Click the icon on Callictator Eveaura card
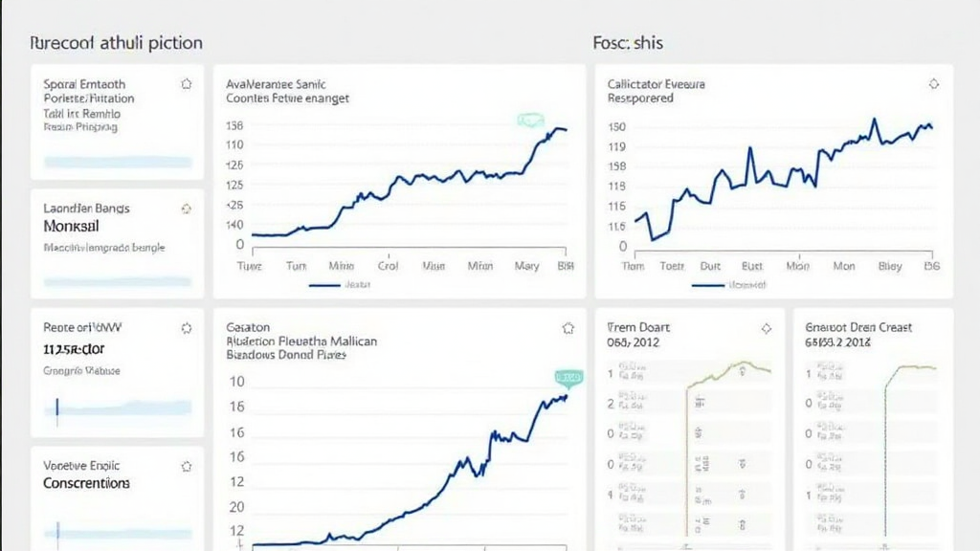This screenshot has height=551, width=980. (934, 84)
